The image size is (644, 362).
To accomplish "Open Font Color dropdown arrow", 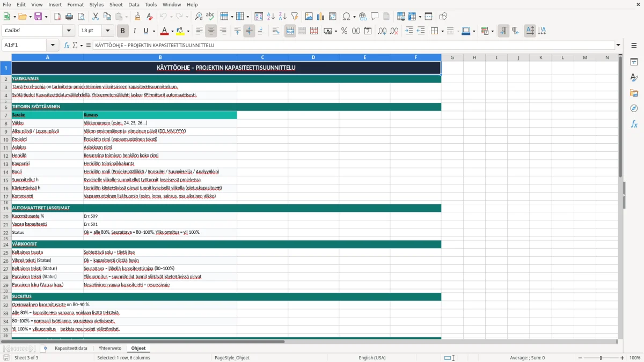I will coord(173,31).
